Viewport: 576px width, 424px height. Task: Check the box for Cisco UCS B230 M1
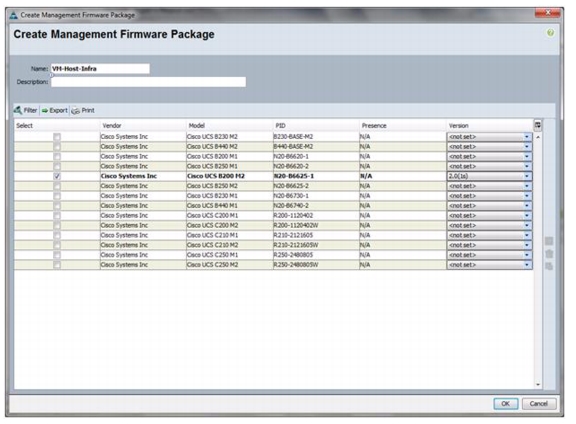(57, 196)
